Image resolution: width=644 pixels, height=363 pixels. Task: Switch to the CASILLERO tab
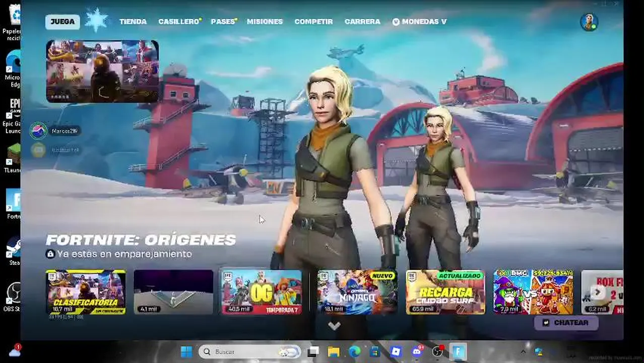tap(180, 22)
